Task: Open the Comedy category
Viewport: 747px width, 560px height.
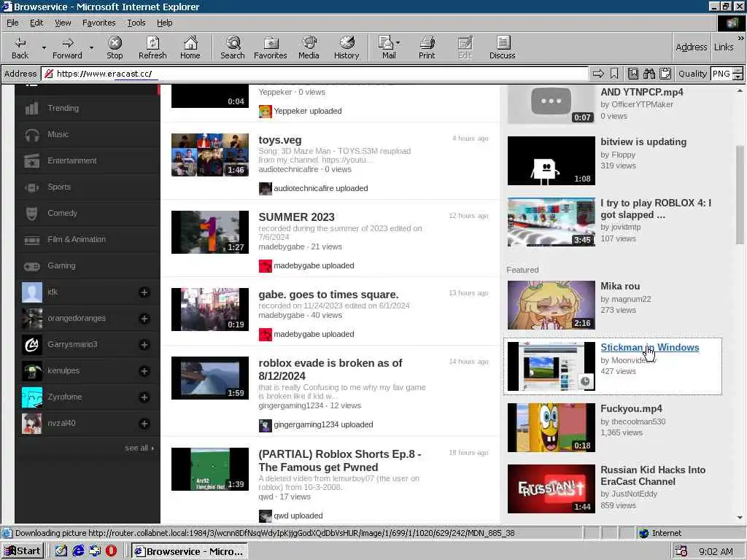Action: pyautogui.click(x=88, y=213)
